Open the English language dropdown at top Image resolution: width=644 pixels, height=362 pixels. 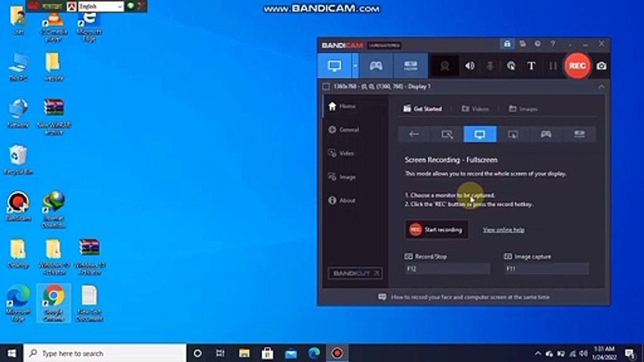[x=101, y=7]
